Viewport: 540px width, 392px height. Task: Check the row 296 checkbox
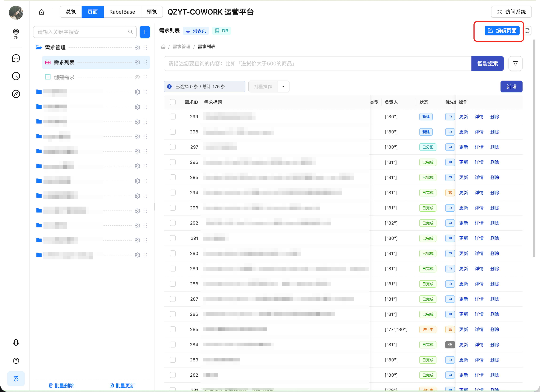click(173, 162)
